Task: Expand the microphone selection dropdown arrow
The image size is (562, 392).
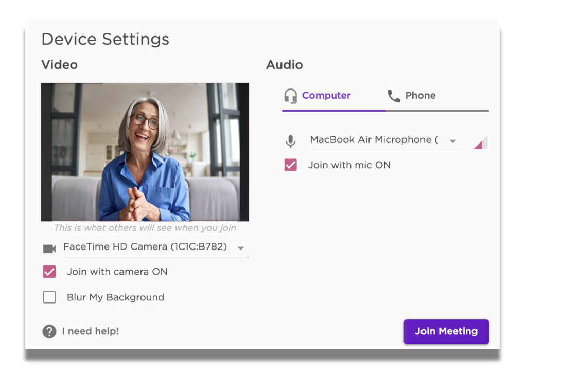Action: (x=453, y=141)
